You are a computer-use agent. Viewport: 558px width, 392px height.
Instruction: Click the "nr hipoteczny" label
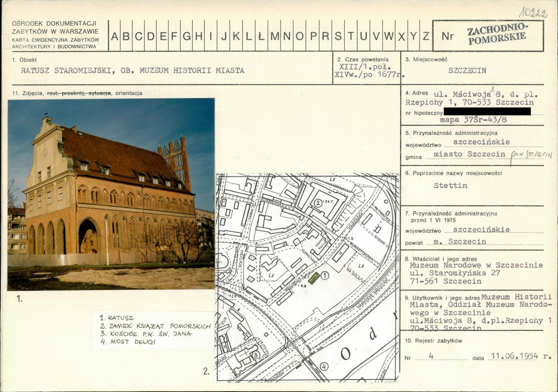pyautogui.click(x=424, y=113)
